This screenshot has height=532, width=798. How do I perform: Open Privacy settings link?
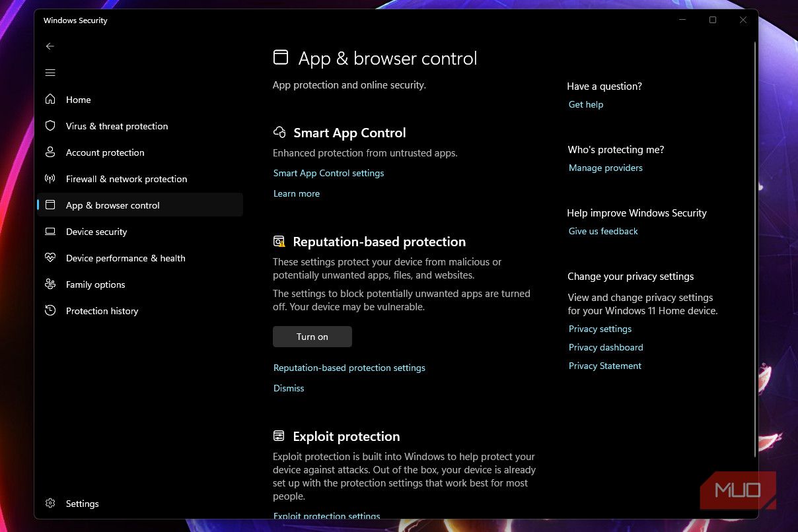(600, 329)
